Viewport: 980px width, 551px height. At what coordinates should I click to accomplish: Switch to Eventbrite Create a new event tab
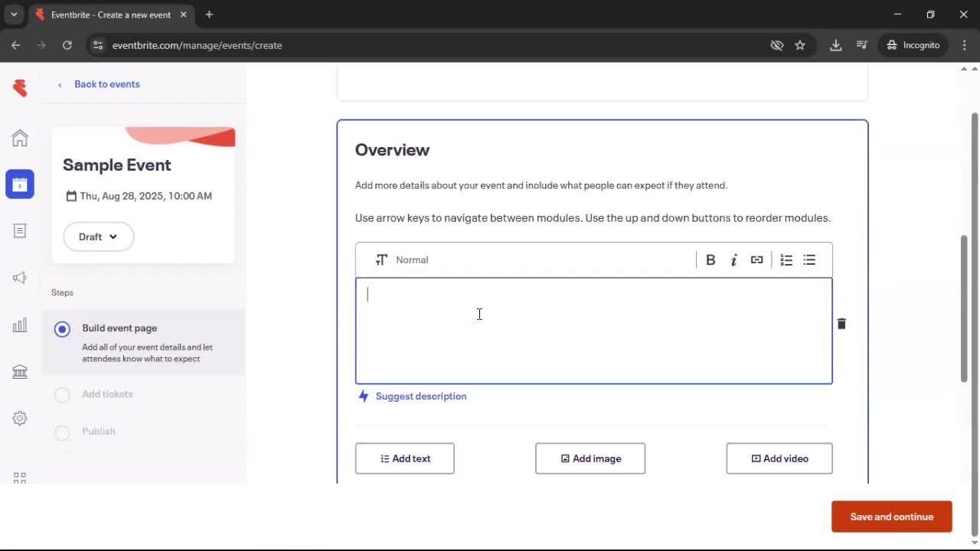112,15
